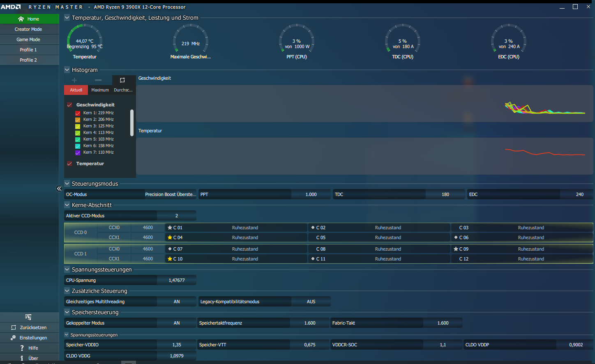Image resolution: width=595 pixels, height=364 pixels.
Task: Open Hilfe
Action: (x=30, y=348)
